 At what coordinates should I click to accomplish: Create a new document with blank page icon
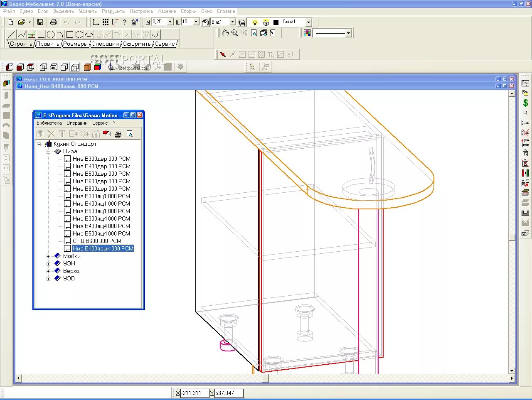[11, 22]
